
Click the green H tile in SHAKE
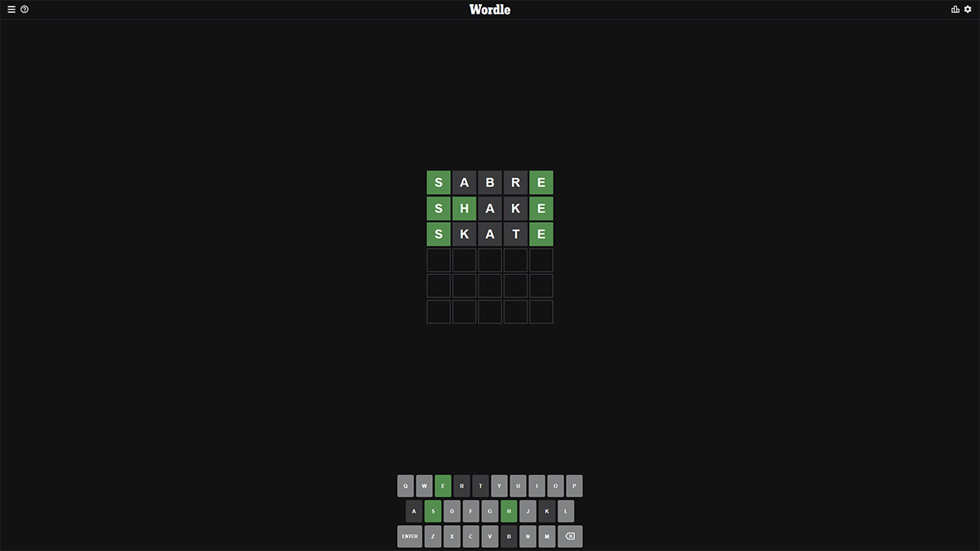coord(464,209)
